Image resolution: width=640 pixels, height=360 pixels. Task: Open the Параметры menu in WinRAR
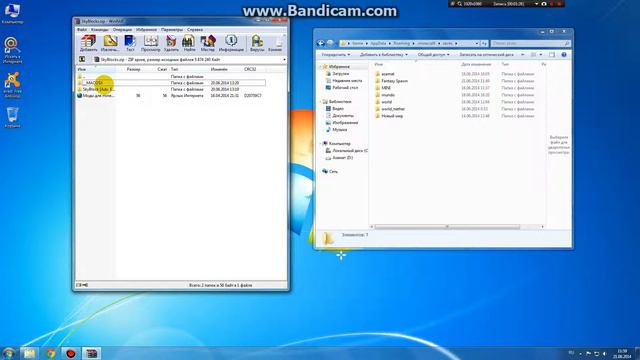click(x=172, y=30)
